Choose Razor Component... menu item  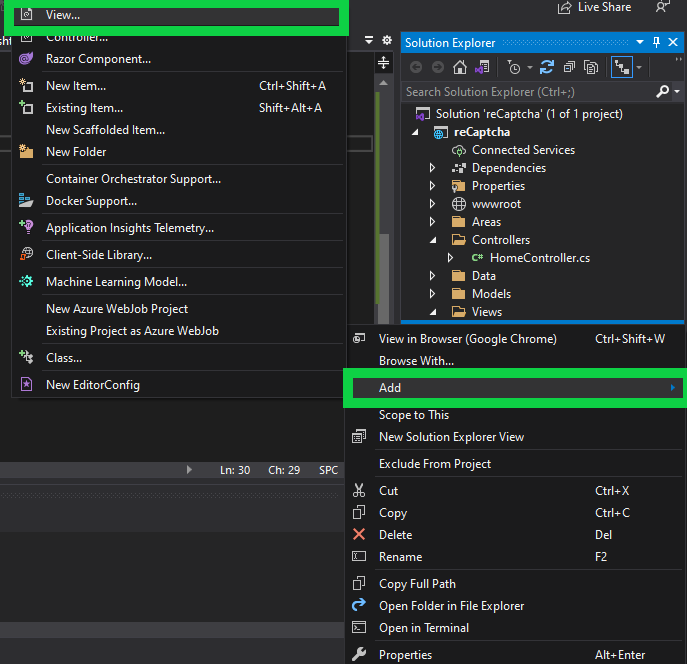(178, 59)
